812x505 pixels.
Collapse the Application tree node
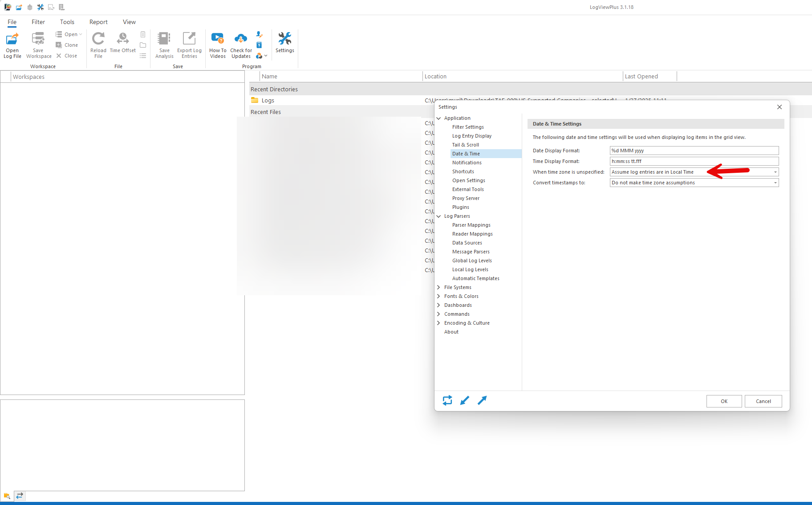[x=439, y=118]
